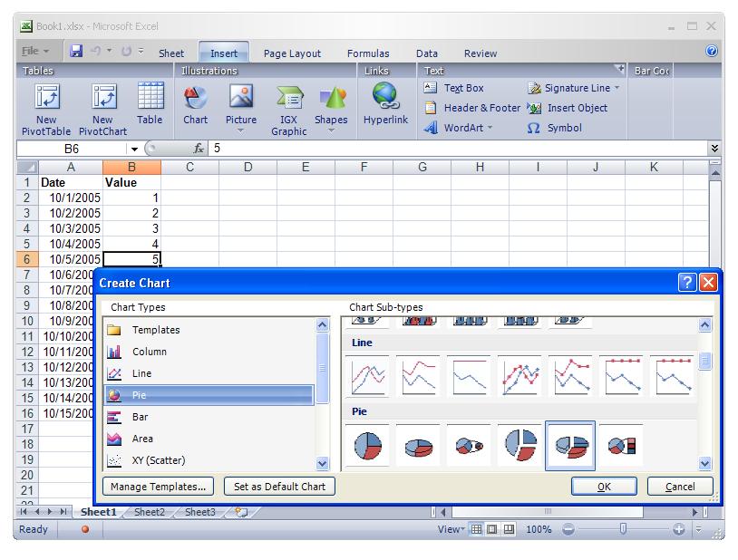Switch to Page Layout view icon
Viewport: 738px width, 560px height.
tap(492, 529)
